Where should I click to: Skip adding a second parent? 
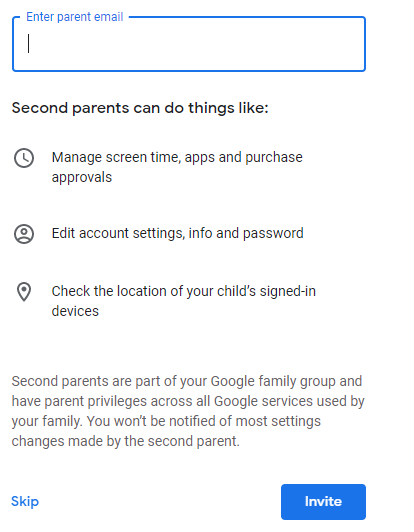25,501
